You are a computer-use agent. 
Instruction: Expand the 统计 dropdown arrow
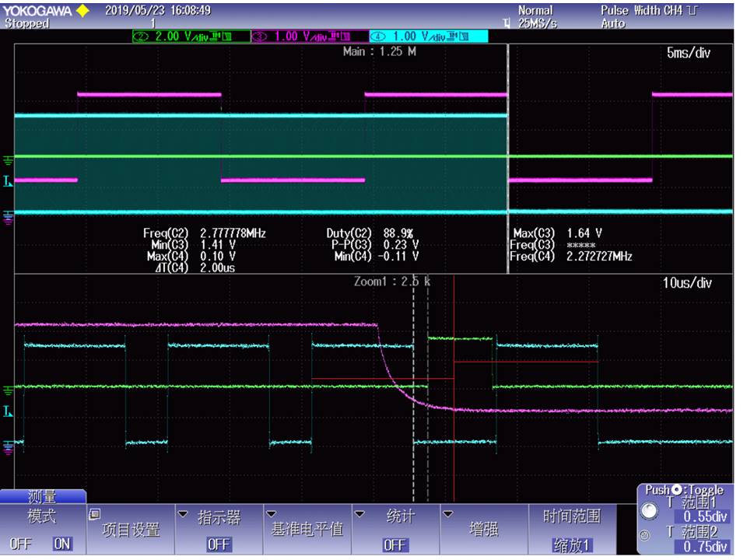(359, 514)
